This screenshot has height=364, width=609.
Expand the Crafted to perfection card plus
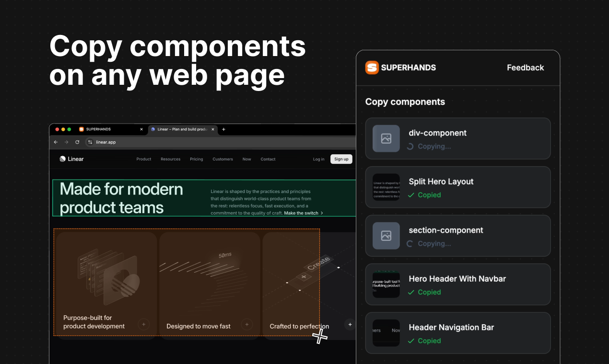point(350,324)
